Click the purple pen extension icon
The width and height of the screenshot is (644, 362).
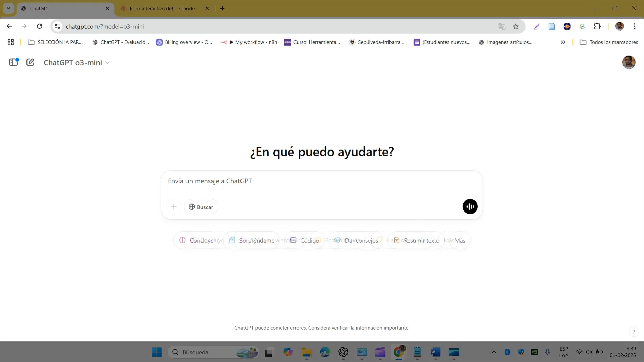[x=537, y=26]
